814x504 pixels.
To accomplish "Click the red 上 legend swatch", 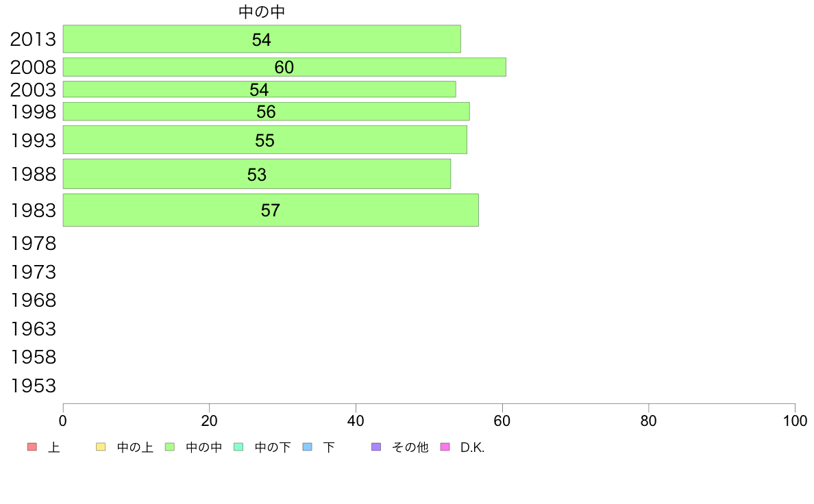I will pos(32,447).
